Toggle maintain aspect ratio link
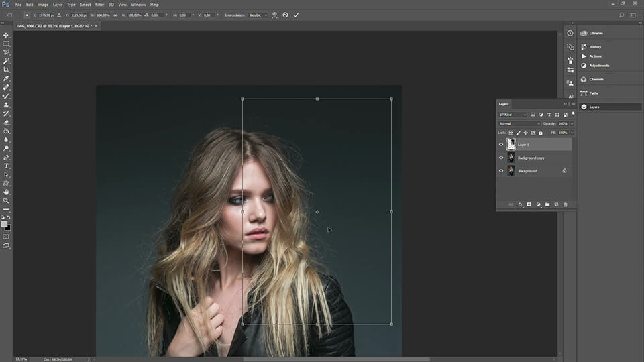This screenshot has height=362, width=644. coord(115,15)
